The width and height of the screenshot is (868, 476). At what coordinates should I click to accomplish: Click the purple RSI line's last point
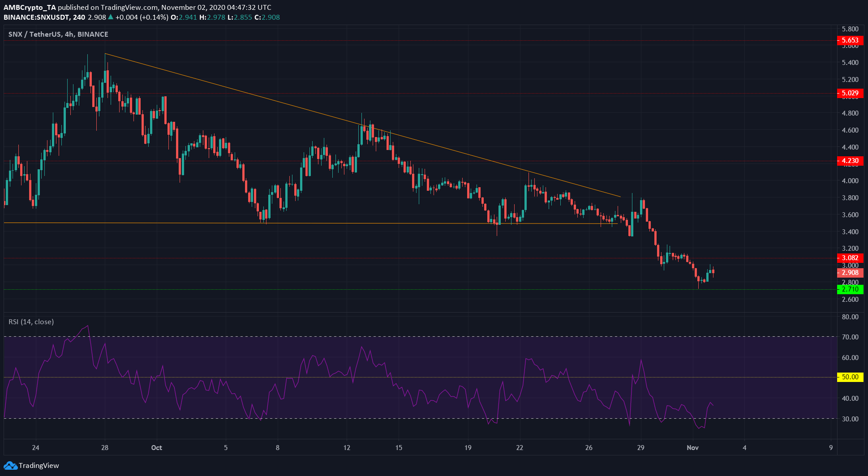click(x=713, y=406)
